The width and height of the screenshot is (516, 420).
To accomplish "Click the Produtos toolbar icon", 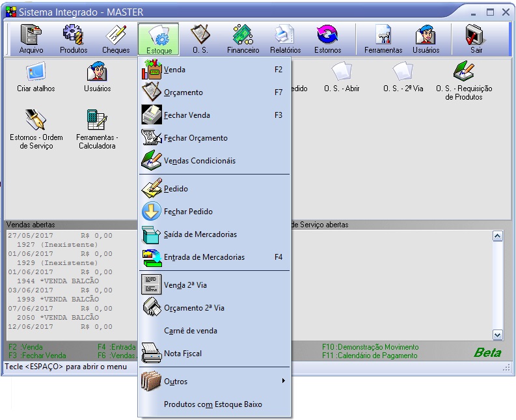I will tap(74, 39).
